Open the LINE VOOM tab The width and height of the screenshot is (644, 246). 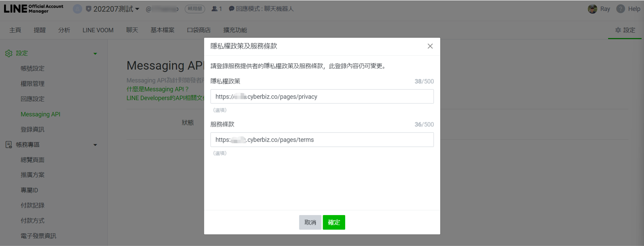(98, 30)
